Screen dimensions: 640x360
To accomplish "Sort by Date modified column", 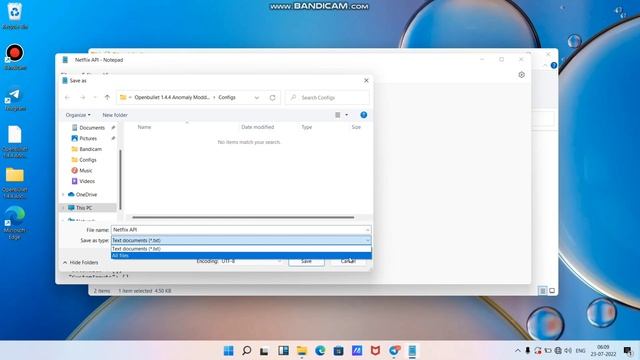I will [258, 127].
